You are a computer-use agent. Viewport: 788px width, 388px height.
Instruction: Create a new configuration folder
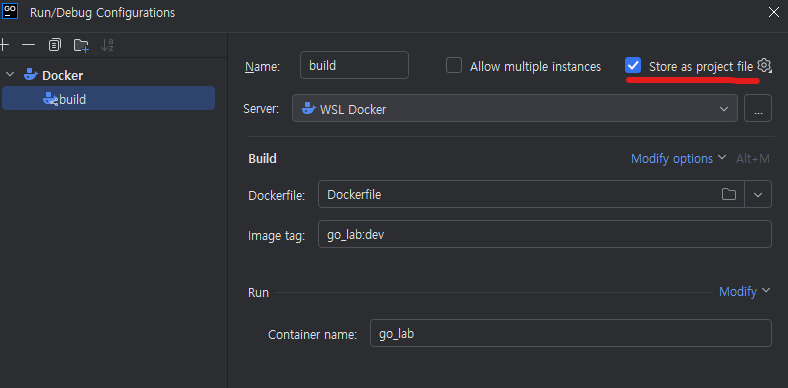point(81,45)
